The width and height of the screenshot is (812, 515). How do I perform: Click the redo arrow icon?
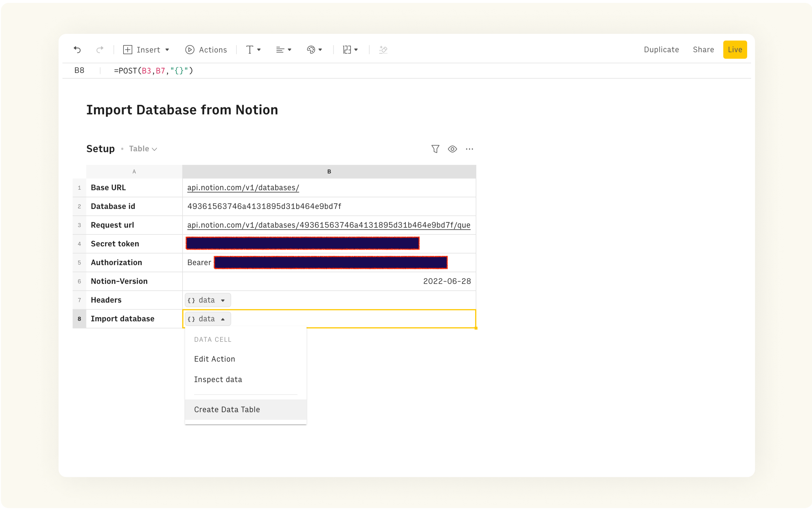(x=99, y=50)
